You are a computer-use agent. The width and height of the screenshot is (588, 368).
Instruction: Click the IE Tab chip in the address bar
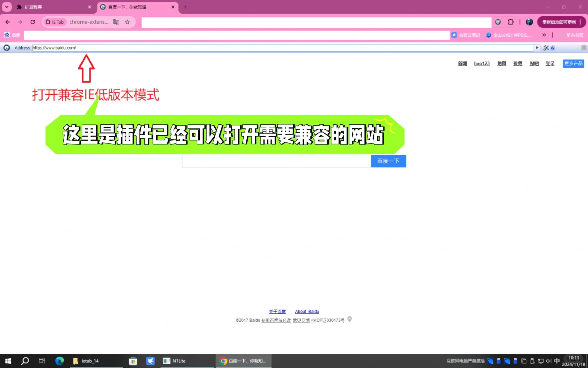tap(55, 22)
